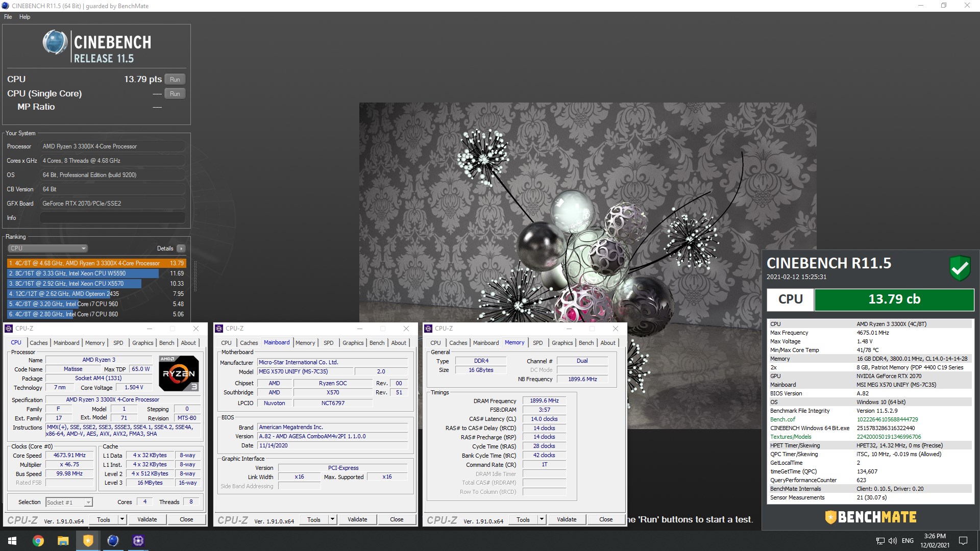Click Mainboard model MEG X570 UNIFY field

[306, 371]
